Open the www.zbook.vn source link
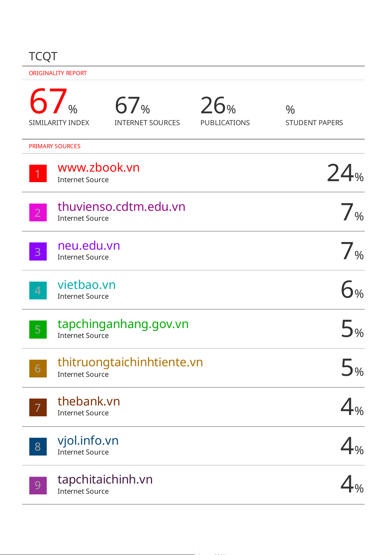The image size is (392, 555). [x=98, y=168]
